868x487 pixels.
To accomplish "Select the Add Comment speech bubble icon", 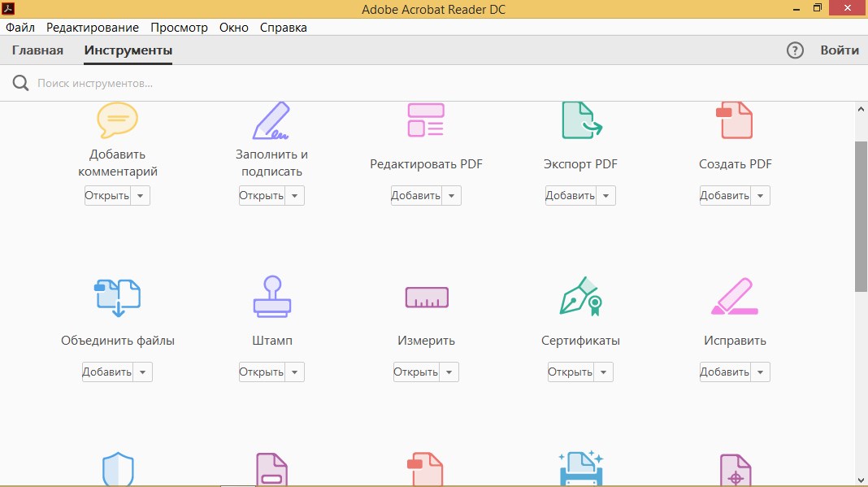I will tap(117, 120).
